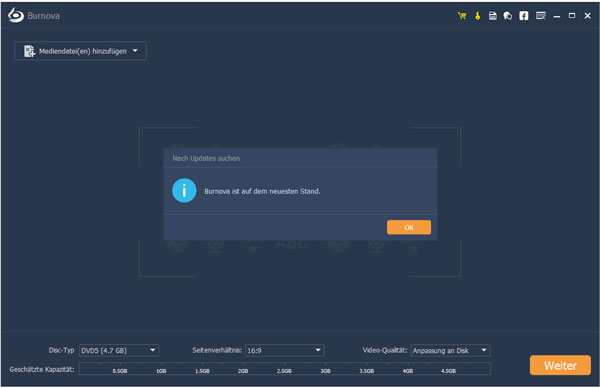Confirm the update dialog with OK

[x=409, y=227]
